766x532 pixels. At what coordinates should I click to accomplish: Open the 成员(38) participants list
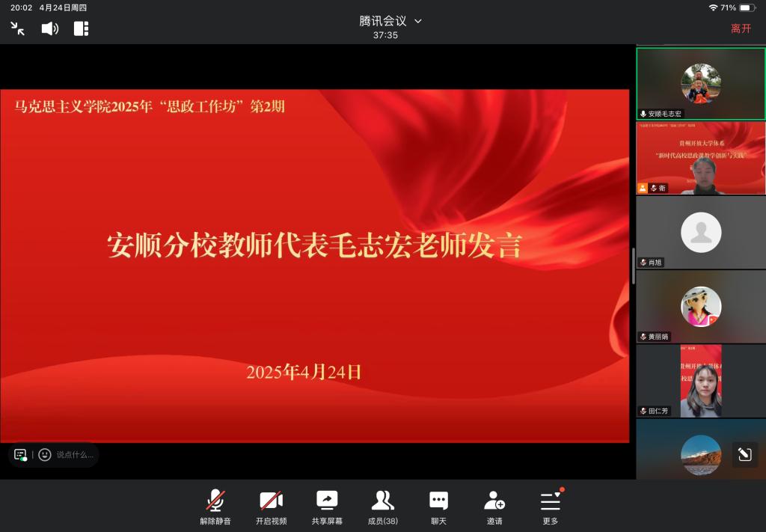[x=382, y=507]
